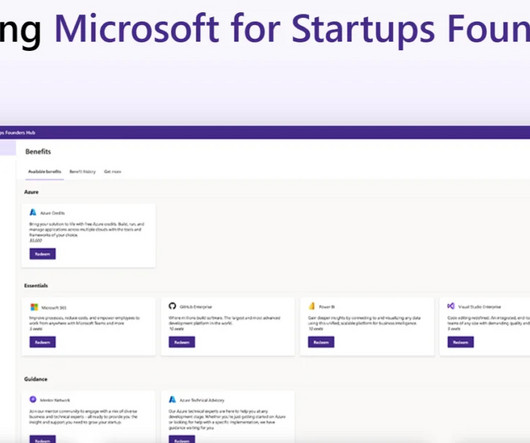Click the Founders Hub title in header

pos(18,132)
